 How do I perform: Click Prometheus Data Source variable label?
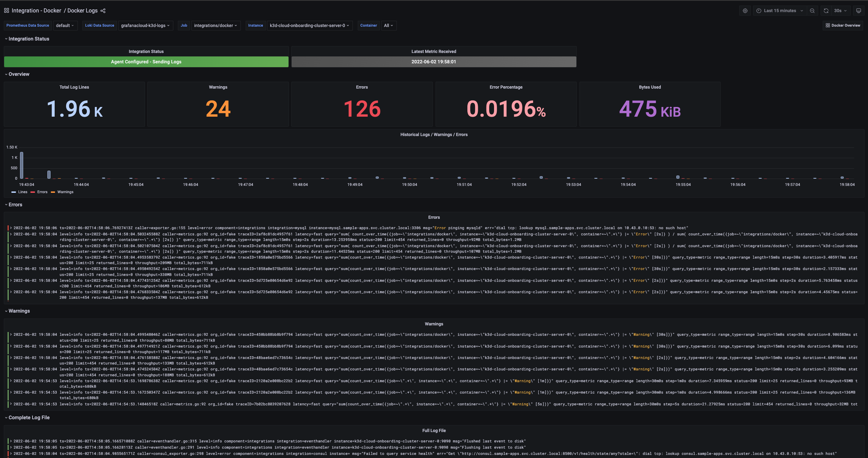tap(28, 26)
